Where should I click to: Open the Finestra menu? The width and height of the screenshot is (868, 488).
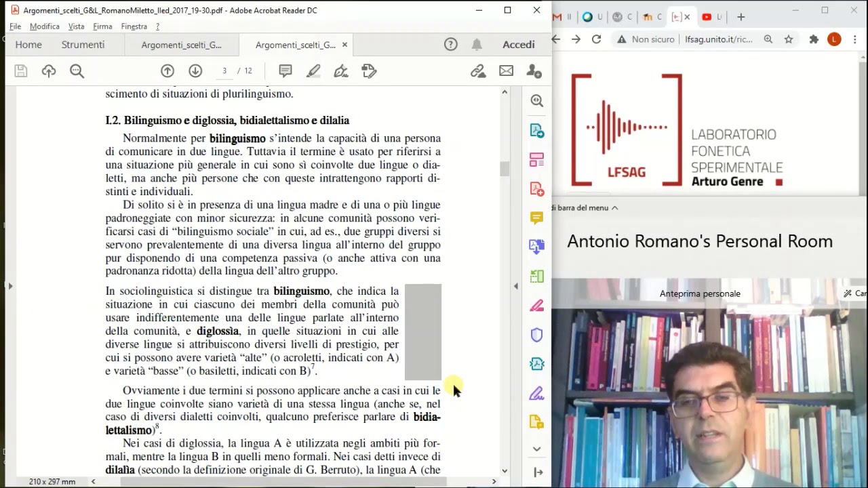[x=134, y=26]
